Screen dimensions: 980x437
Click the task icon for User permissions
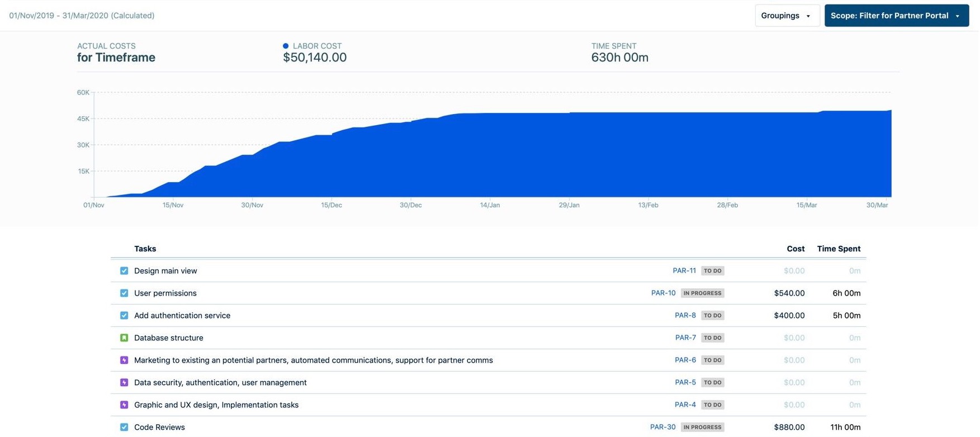click(x=124, y=293)
